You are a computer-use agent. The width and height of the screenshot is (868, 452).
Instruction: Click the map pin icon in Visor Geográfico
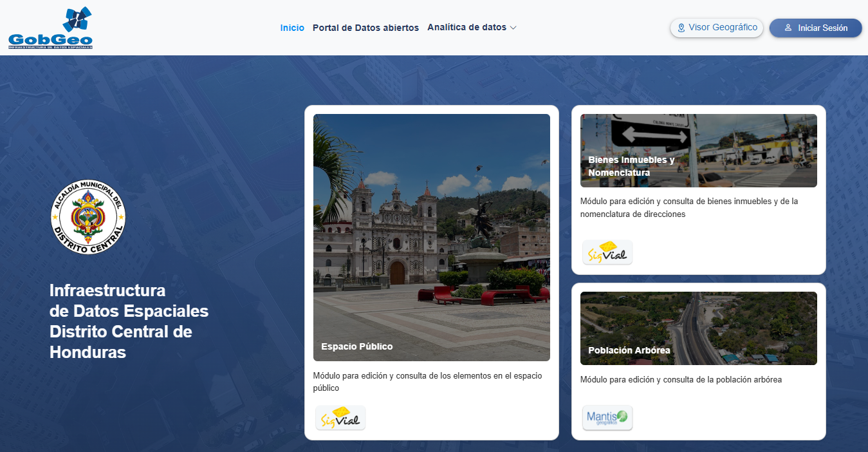(681, 28)
